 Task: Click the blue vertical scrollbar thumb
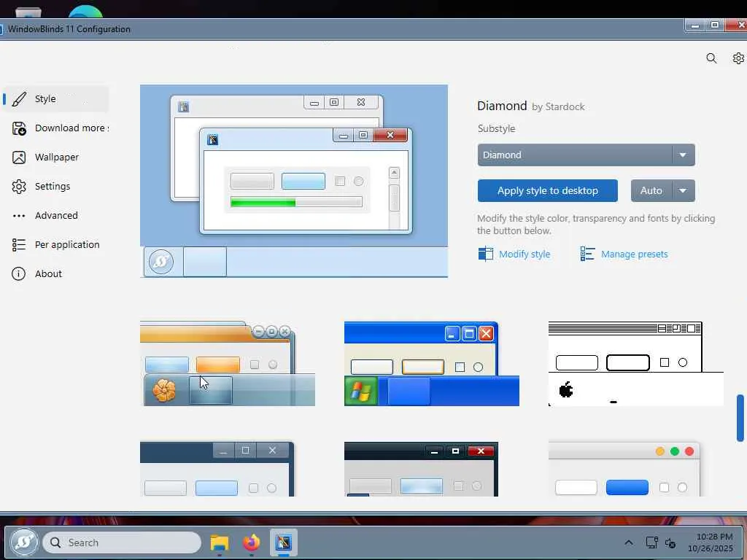click(740, 418)
